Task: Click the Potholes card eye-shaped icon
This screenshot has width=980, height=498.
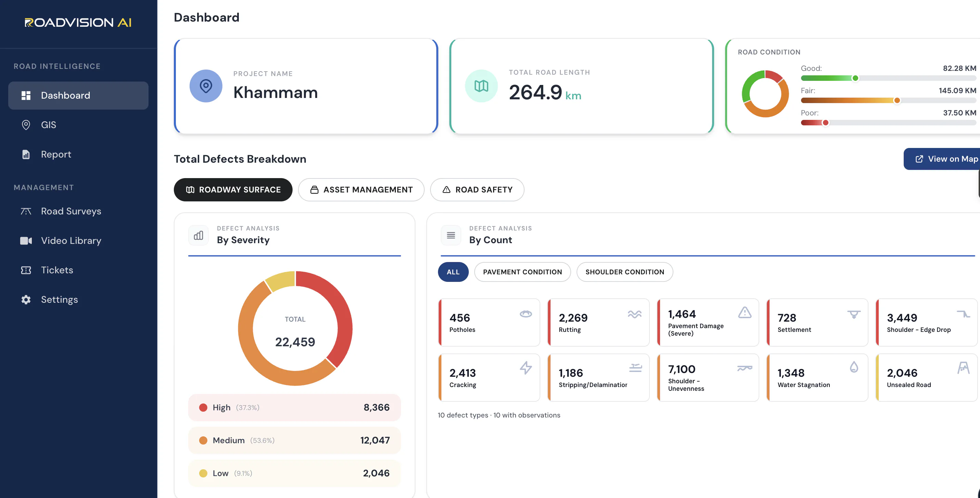Action: coord(526,314)
